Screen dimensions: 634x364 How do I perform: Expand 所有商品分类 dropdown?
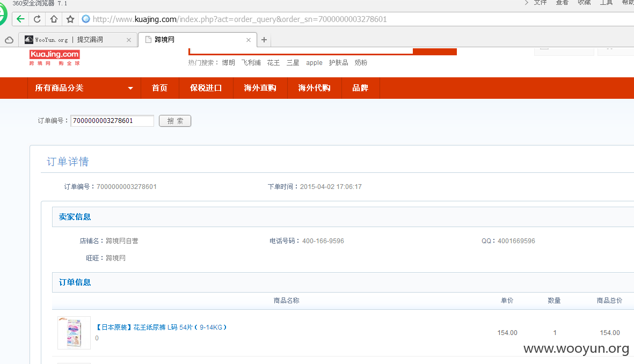[84, 88]
